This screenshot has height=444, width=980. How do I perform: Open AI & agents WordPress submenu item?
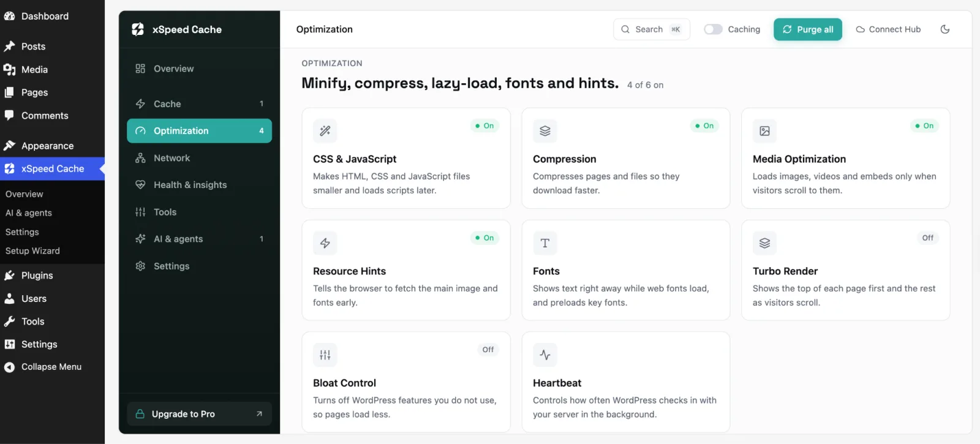click(28, 213)
